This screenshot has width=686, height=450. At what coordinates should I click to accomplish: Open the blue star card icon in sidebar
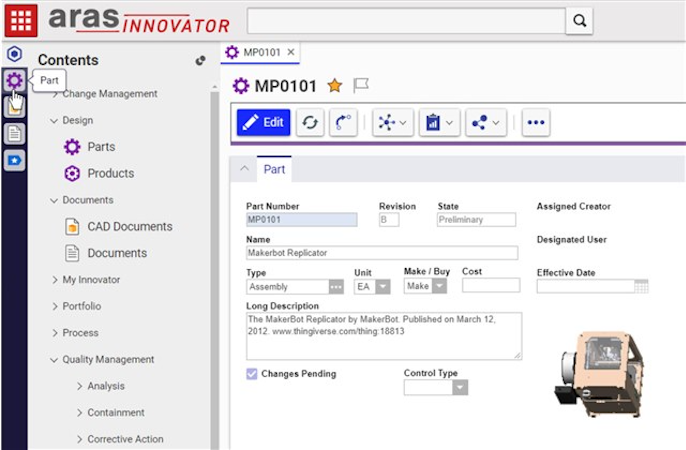[x=14, y=160]
